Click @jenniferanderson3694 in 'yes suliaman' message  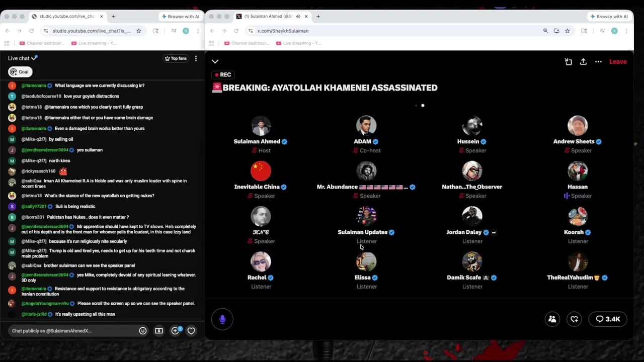pos(45,150)
